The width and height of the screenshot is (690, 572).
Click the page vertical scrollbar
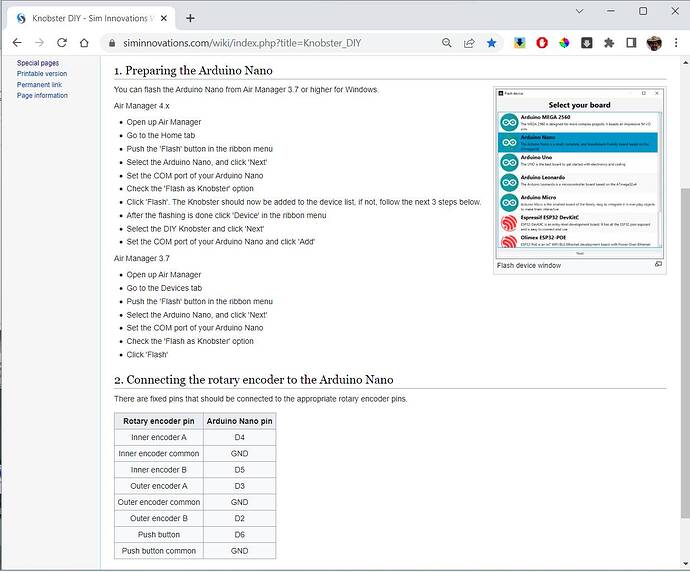click(685, 352)
